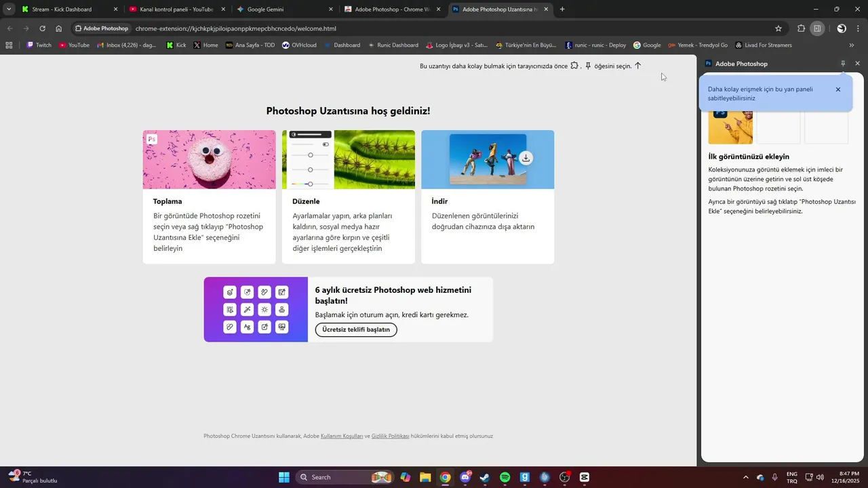Pin the Adobe Photoshop side panel
Screen dimensions: 868x488
843,63
